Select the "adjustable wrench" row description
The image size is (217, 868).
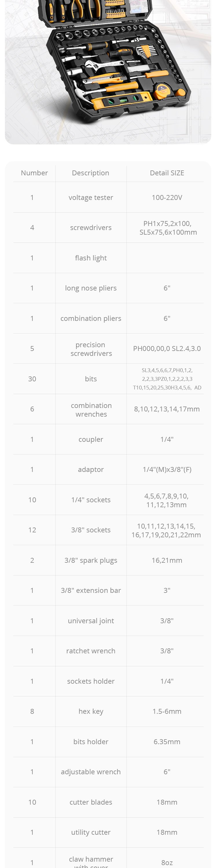[x=91, y=772]
